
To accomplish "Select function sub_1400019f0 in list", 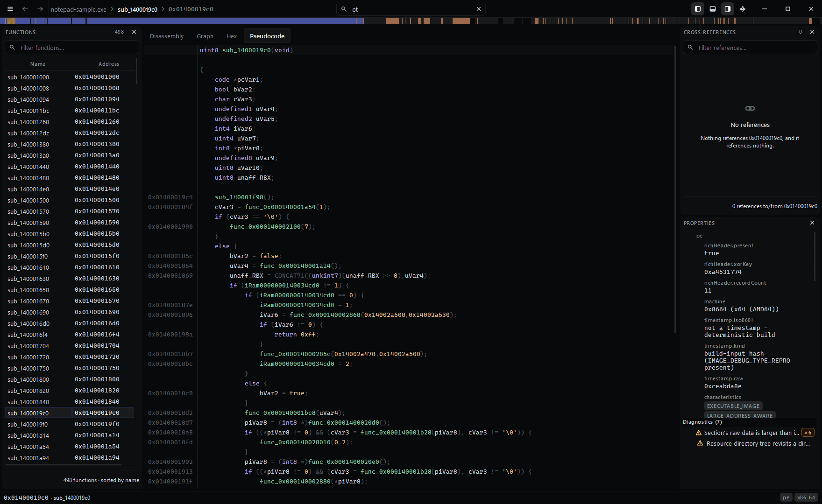I will (69, 424).
